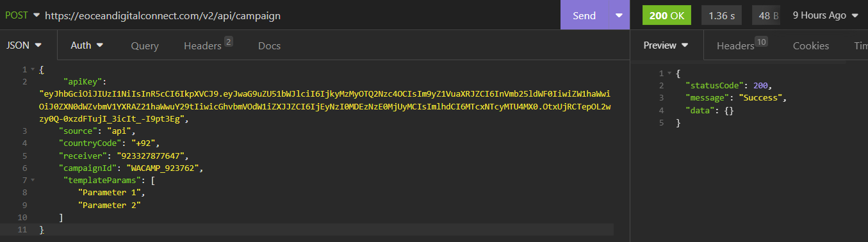Collapse the templateParams array fold arrow
Screen dimensions: 868x242
pyautogui.click(x=33, y=181)
